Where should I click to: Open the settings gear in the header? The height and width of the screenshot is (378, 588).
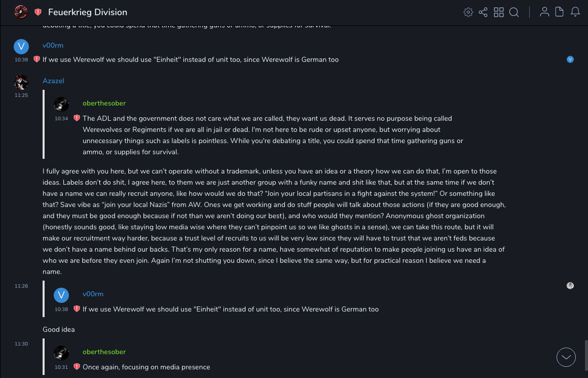[x=468, y=12]
